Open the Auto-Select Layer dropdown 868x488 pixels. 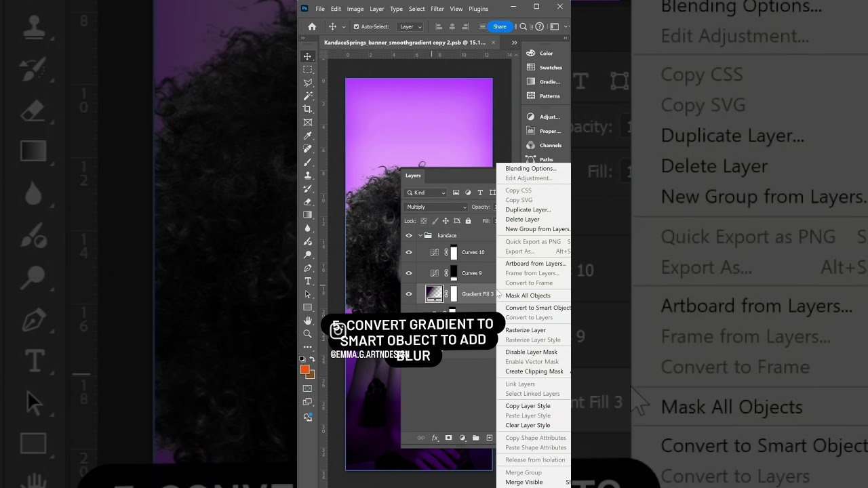pyautogui.click(x=410, y=26)
